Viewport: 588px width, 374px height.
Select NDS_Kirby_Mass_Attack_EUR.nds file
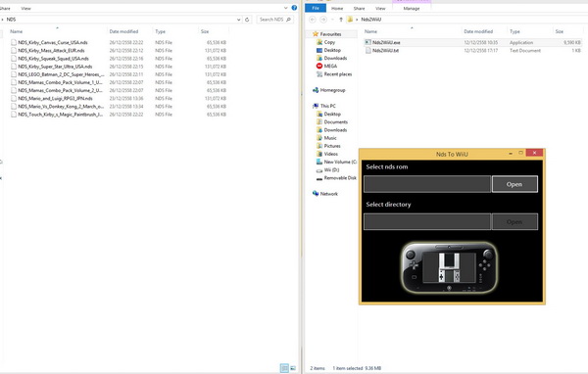51,51
